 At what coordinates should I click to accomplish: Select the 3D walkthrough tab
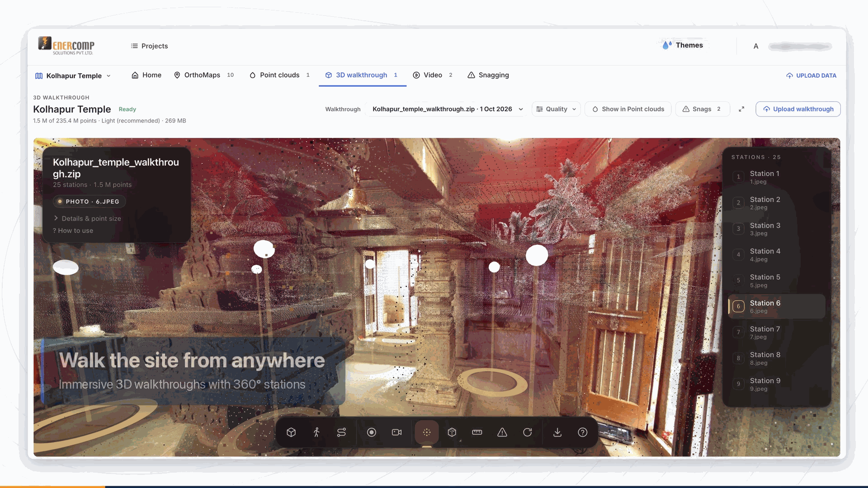point(362,75)
